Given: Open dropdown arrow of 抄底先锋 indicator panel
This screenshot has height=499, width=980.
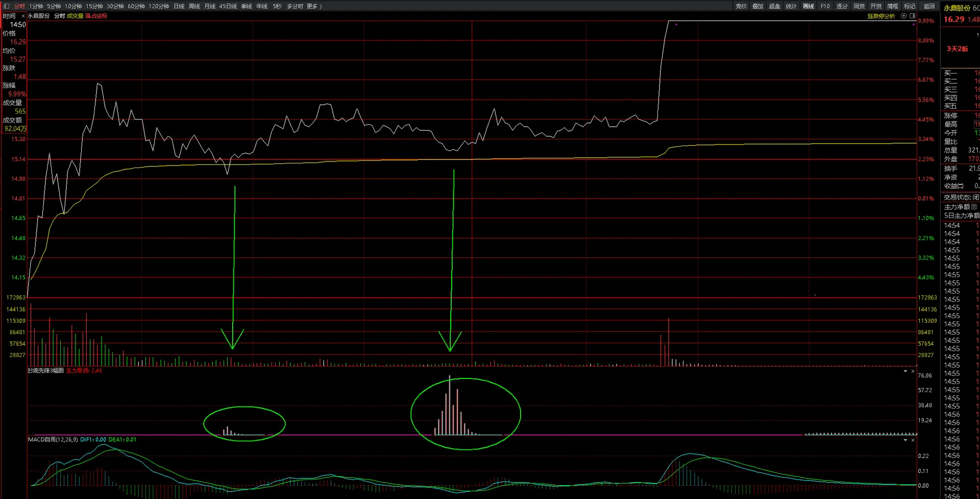Looking at the screenshot, I should click(x=905, y=371).
